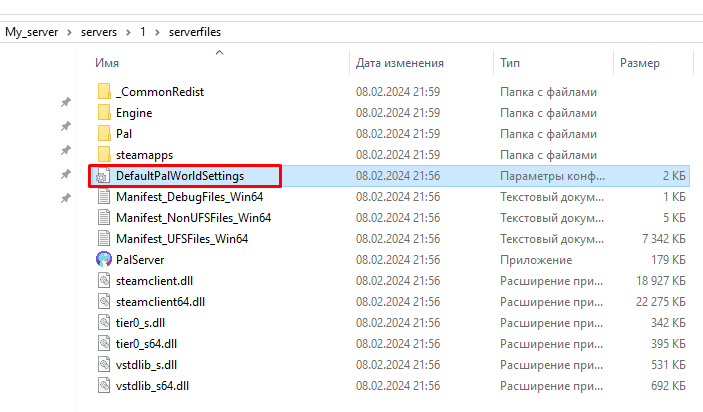Image resolution: width=703 pixels, height=412 pixels.
Task: Click the 18 927 КБ size value
Action: click(660, 281)
